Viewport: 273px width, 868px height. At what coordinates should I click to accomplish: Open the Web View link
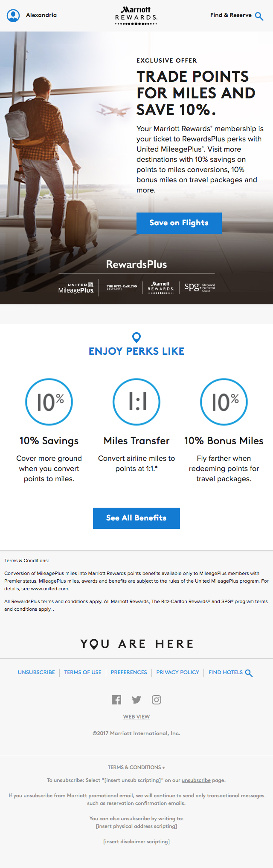tap(136, 716)
